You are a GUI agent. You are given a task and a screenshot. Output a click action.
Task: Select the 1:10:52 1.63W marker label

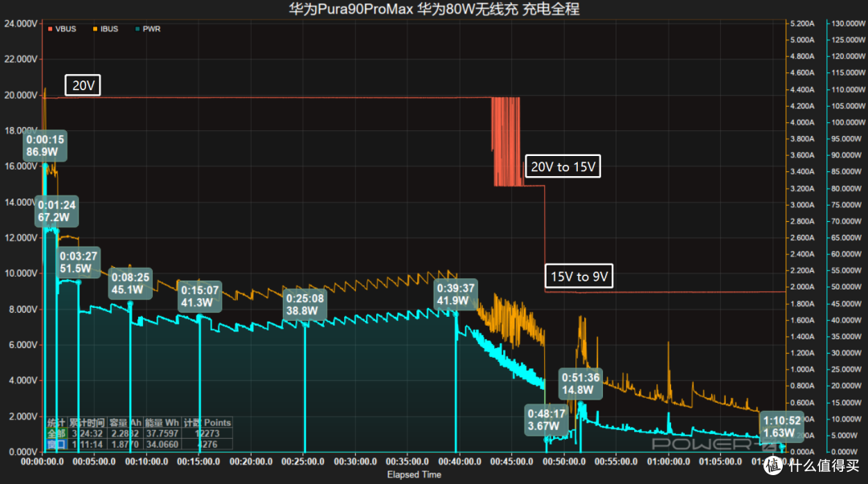pos(782,426)
